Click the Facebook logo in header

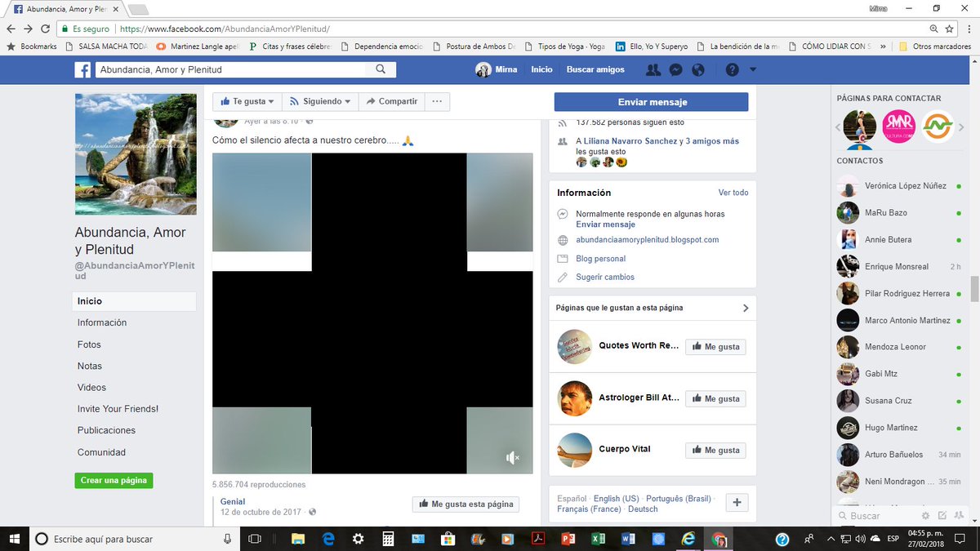pyautogui.click(x=82, y=70)
